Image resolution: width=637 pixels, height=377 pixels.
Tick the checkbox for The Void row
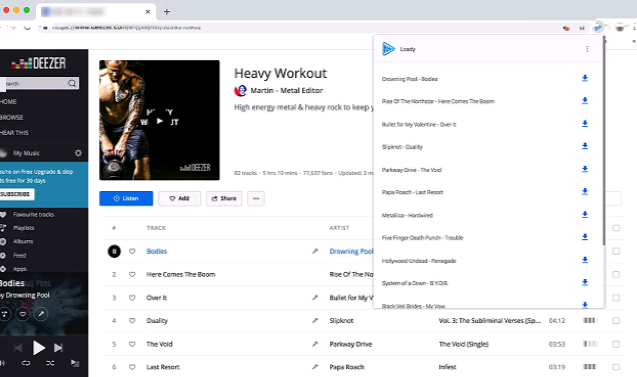pos(616,344)
